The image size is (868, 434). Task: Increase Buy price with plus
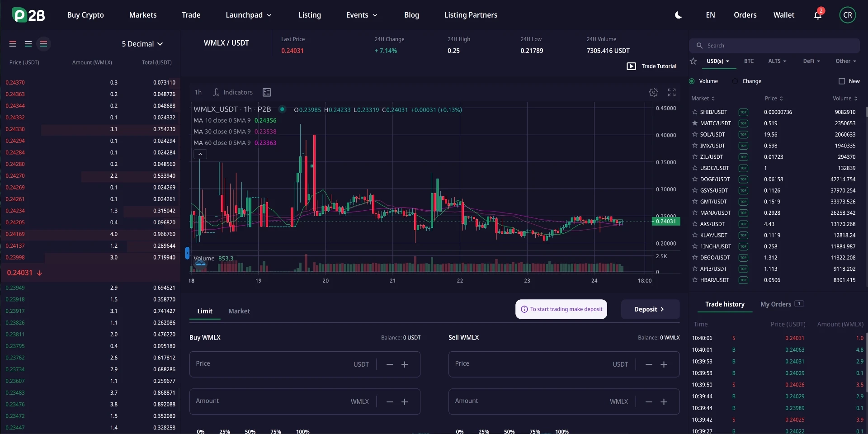click(x=405, y=364)
